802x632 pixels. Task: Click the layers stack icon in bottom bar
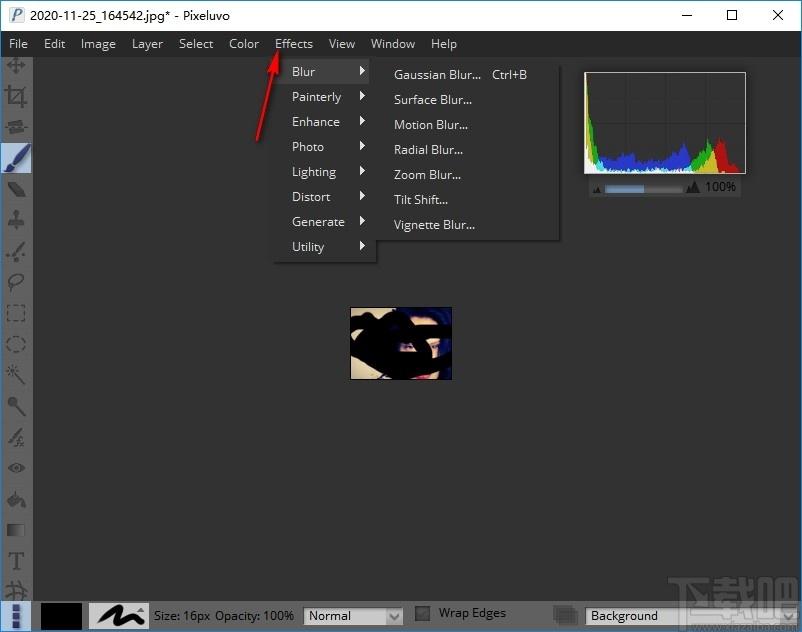pos(565,615)
